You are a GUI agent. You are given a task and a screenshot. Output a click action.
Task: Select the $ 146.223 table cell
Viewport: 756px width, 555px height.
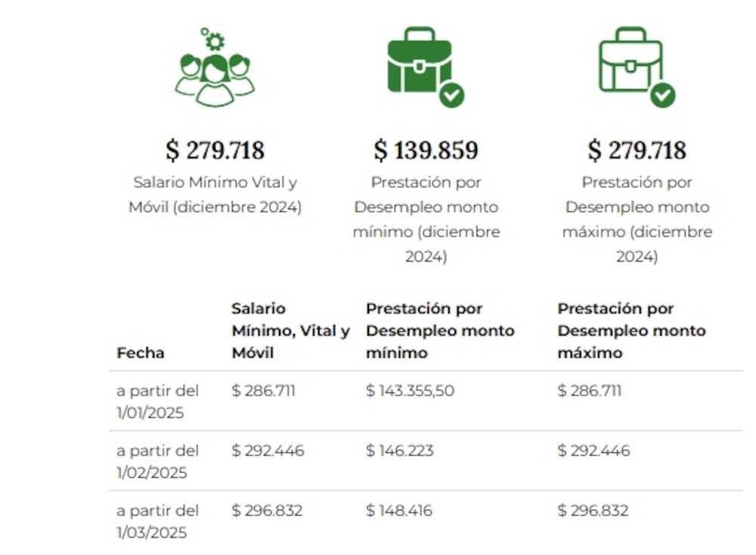[400, 451]
